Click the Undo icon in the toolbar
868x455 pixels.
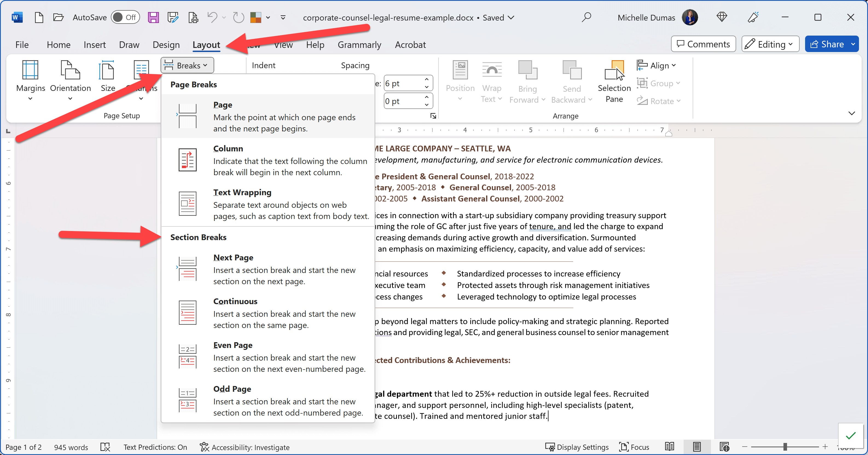(212, 17)
